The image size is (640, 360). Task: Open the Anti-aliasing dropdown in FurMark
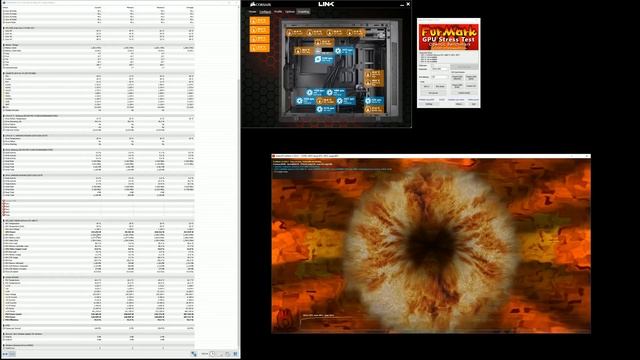pyautogui.click(x=440, y=77)
